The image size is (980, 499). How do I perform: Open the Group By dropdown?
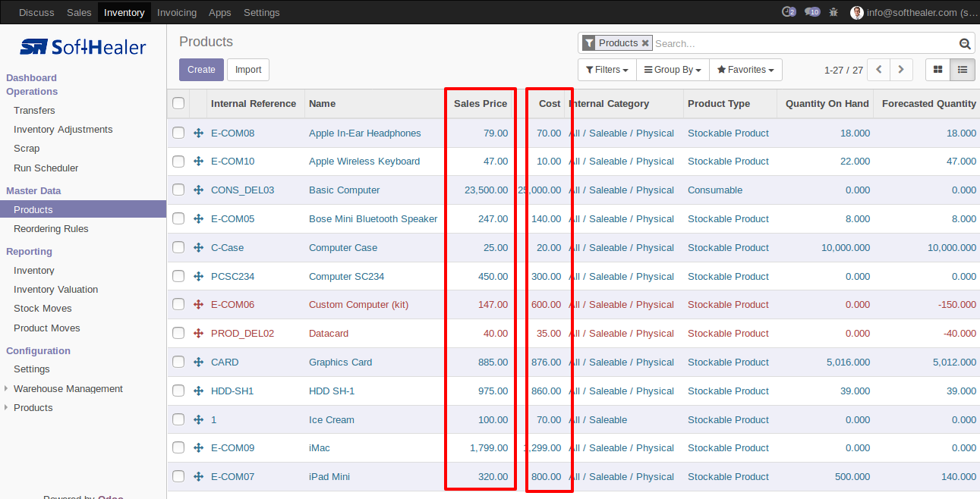point(673,70)
